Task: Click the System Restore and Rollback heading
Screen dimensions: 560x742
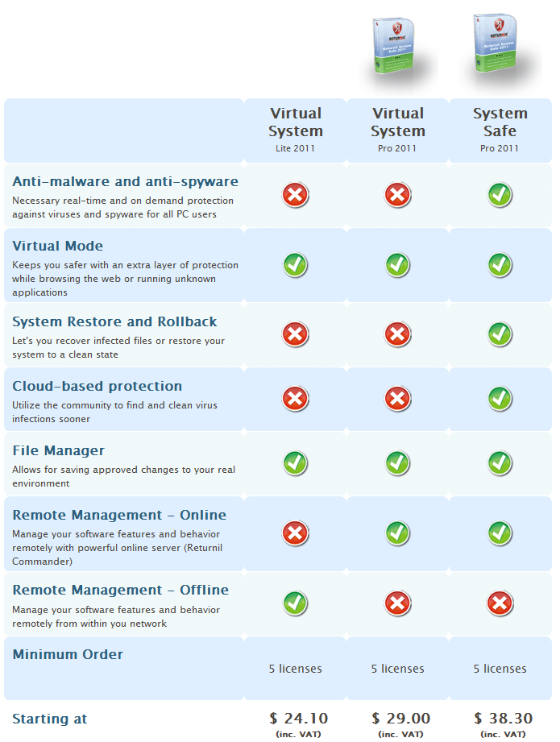Action: (114, 321)
